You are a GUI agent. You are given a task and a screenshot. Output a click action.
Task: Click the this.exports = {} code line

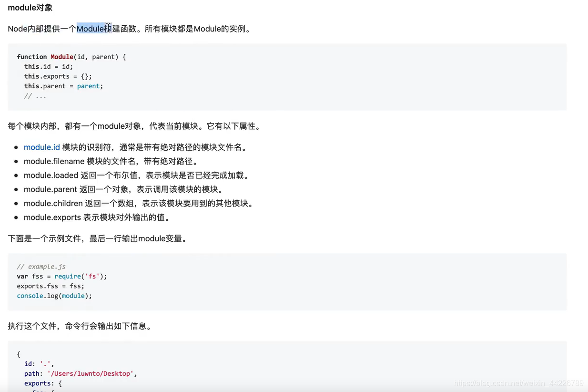click(58, 76)
